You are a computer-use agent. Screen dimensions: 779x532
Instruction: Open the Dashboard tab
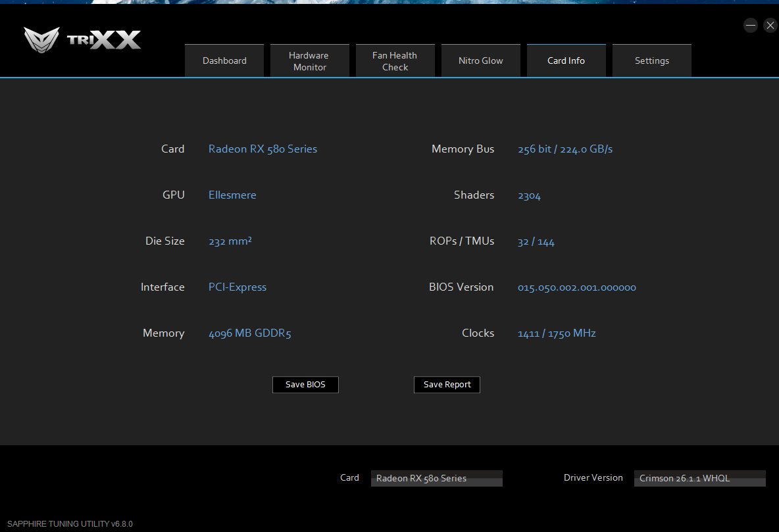224,60
